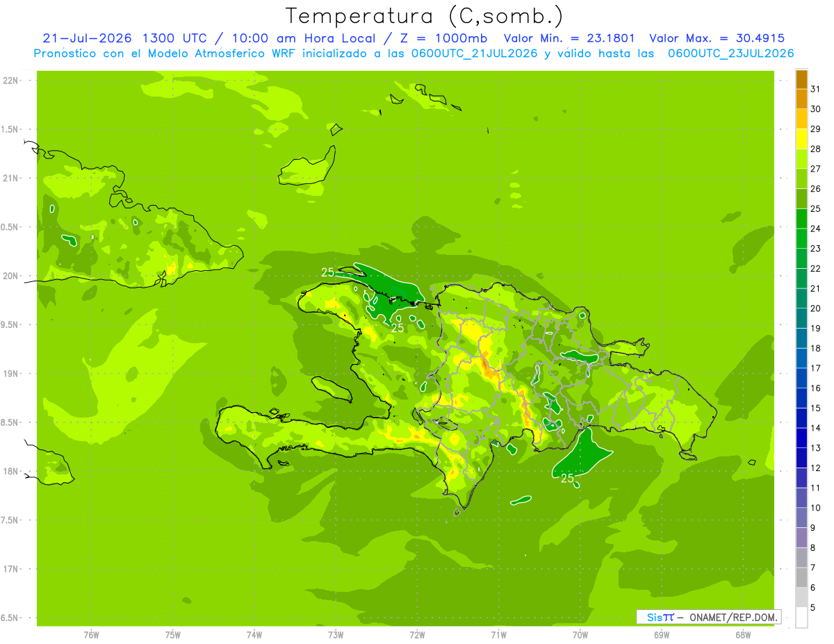Click the legend color band between 28 and 29
The image size is (834, 644).
tap(801, 140)
